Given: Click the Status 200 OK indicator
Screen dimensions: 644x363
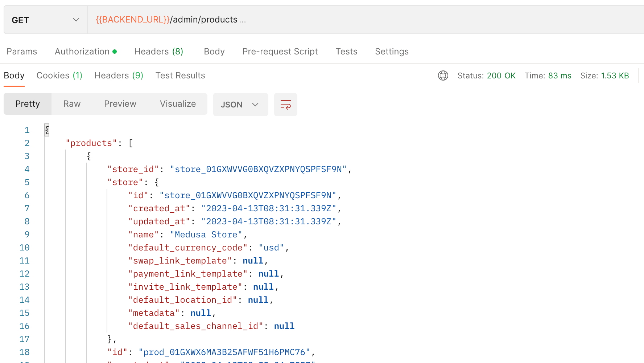Looking at the screenshot, I should [x=487, y=76].
